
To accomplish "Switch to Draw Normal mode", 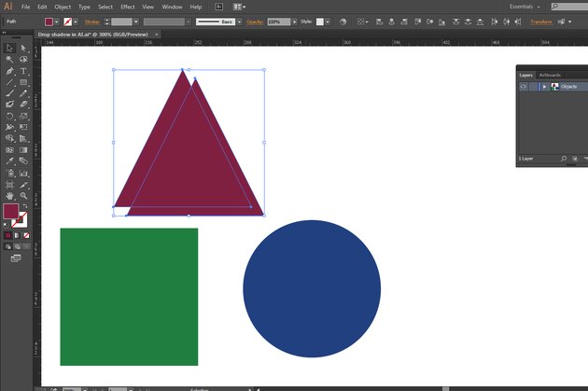I will coord(8,246).
